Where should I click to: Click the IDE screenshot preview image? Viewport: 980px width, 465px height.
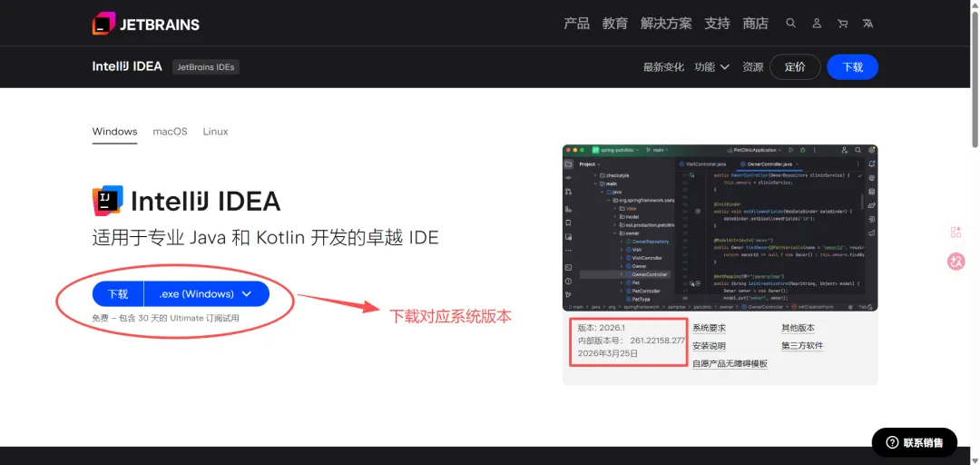(x=720, y=228)
